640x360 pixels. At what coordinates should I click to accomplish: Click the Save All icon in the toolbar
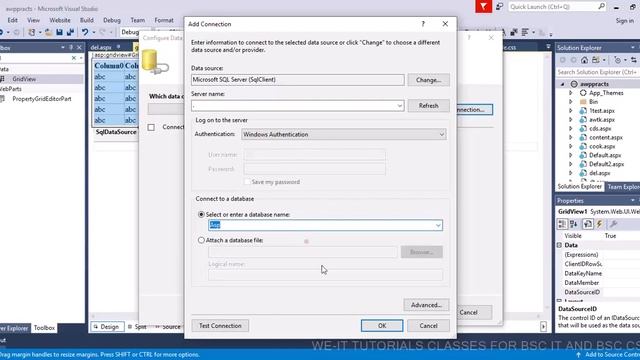[70, 32]
